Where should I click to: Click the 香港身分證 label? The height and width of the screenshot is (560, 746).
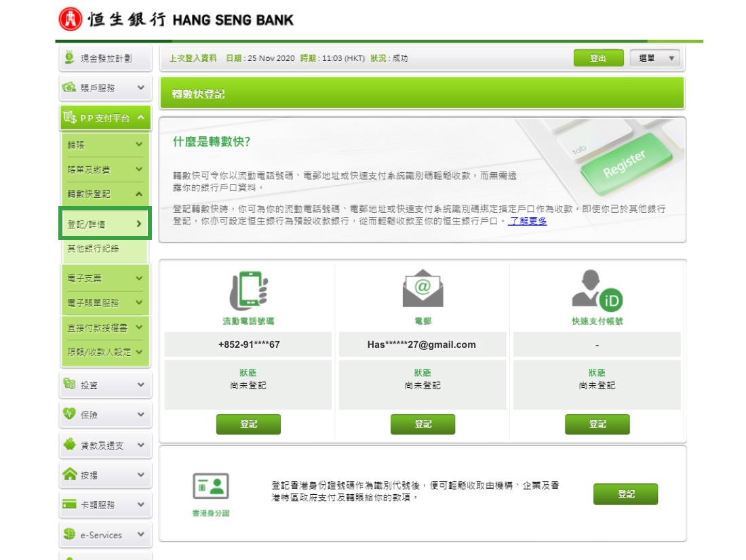[211, 513]
